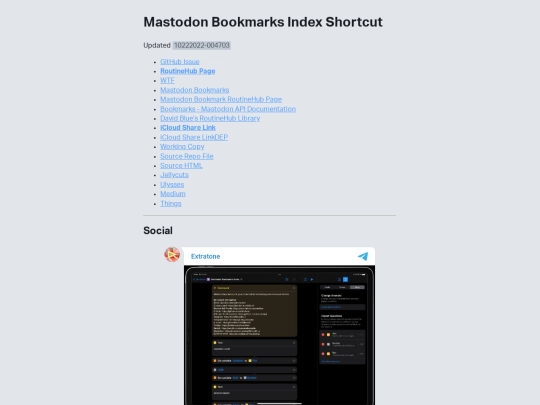Open the Things link
Image resolution: width=540 pixels, height=405 pixels.
point(171,204)
